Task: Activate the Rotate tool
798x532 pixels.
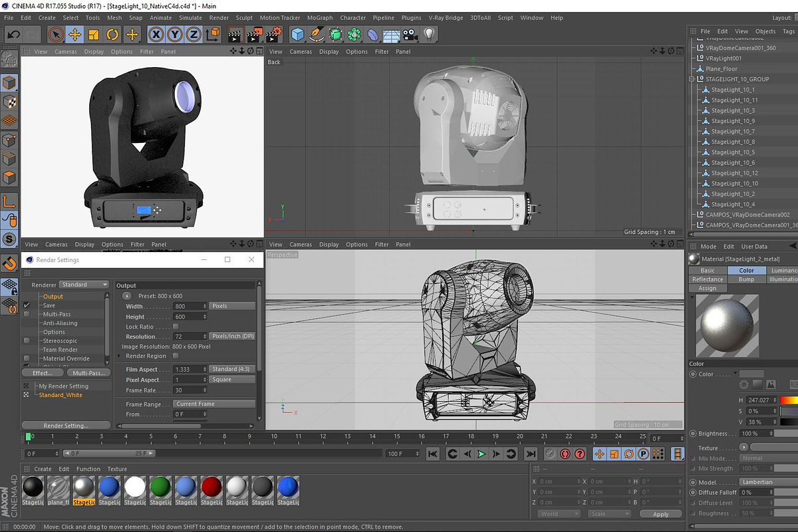Action: click(x=112, y=35)
